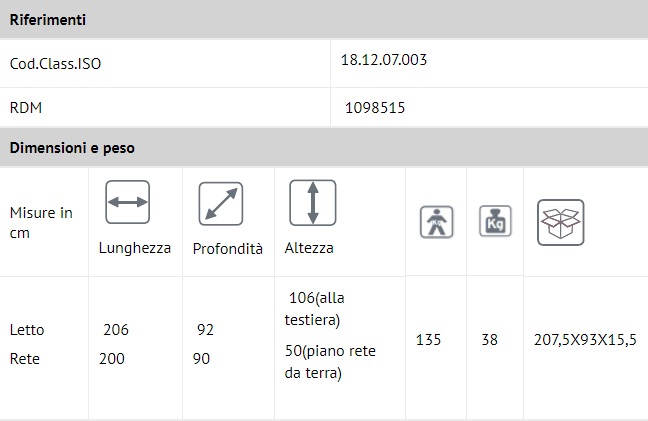Click the person max load icon

(436, 222)
